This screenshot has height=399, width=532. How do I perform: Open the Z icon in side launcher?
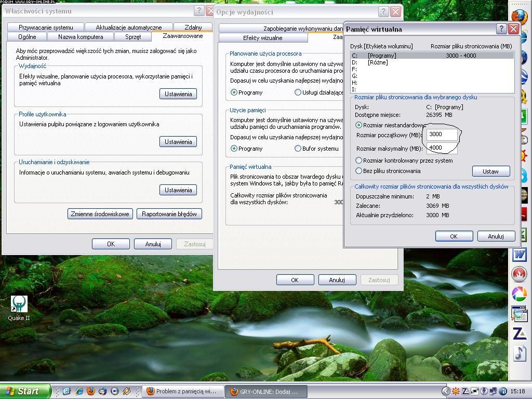[519, 333]
